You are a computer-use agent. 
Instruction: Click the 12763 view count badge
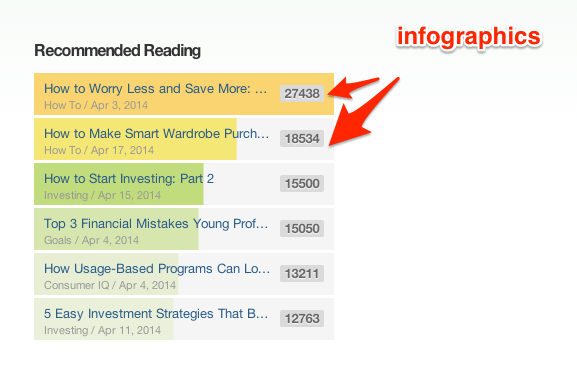tap(302, 318)
